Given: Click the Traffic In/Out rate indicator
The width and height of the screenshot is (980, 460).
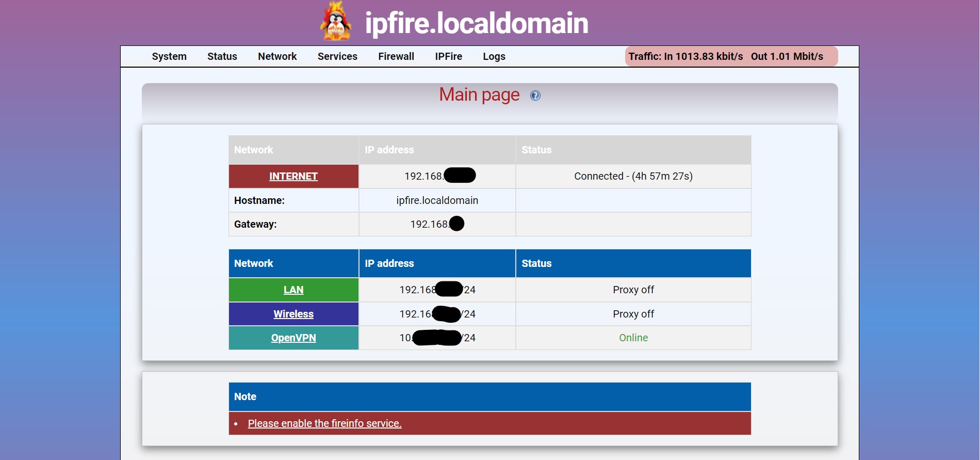Looking at the screenshot, I should [x=731, y=56].
